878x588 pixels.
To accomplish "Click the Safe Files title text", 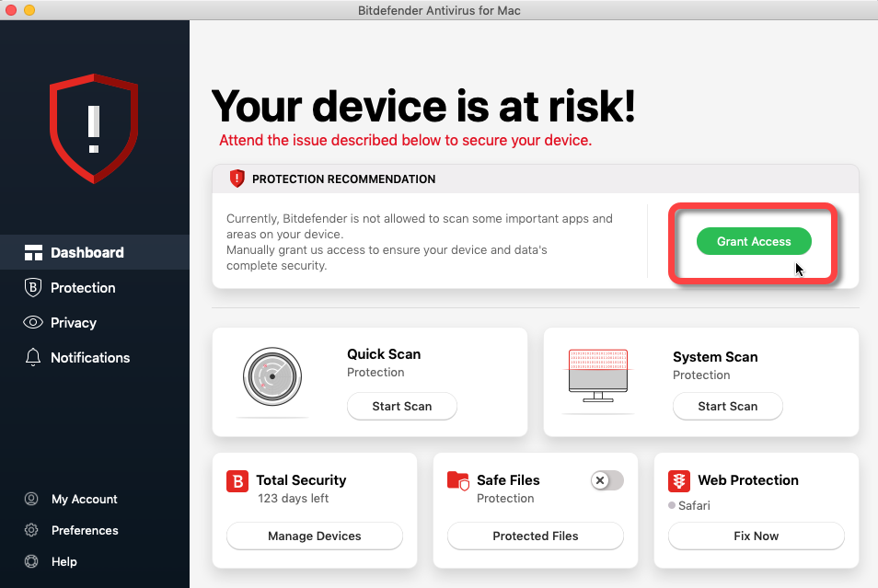I will pyautogui.click(x=508, y=480).
